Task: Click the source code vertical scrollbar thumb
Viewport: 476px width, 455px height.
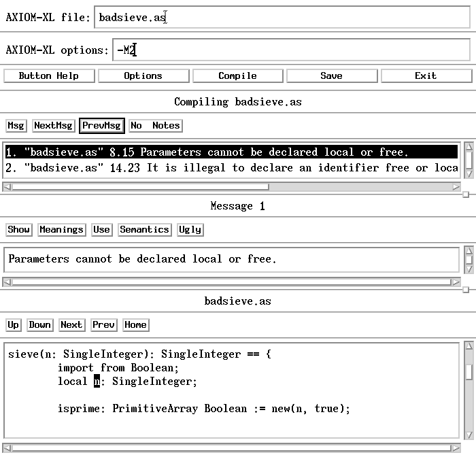Action: click(469, 372)
